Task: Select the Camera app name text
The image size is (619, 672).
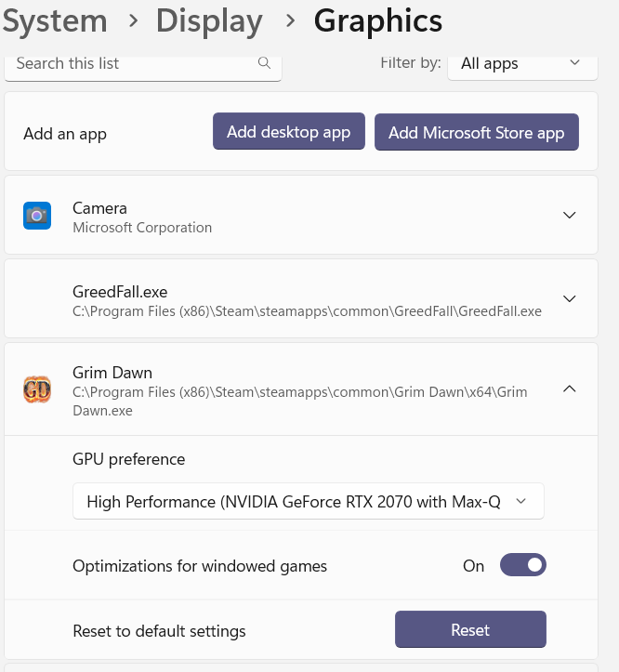Action: [x=99, y=208]
